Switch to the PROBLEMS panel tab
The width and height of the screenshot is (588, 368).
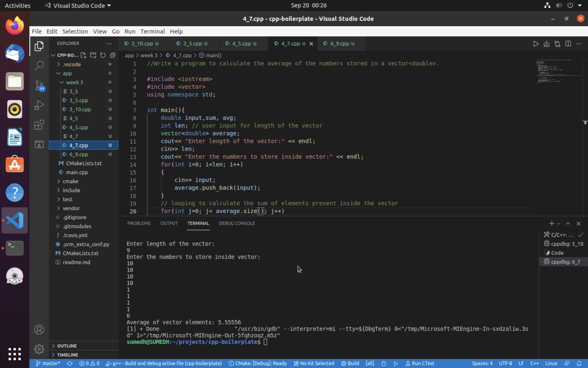pyautogui.click(x=139, y=223)
